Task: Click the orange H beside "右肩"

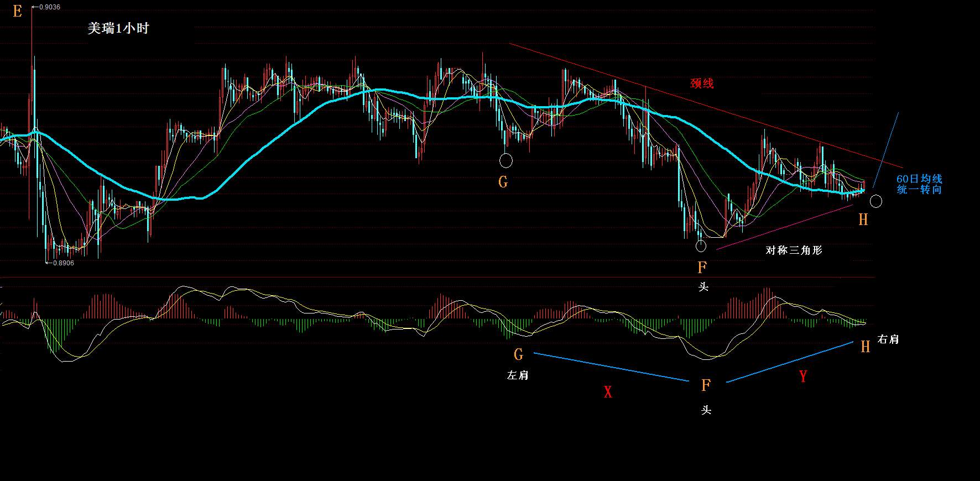Action: pyautogui.click(x=866, y=347)
